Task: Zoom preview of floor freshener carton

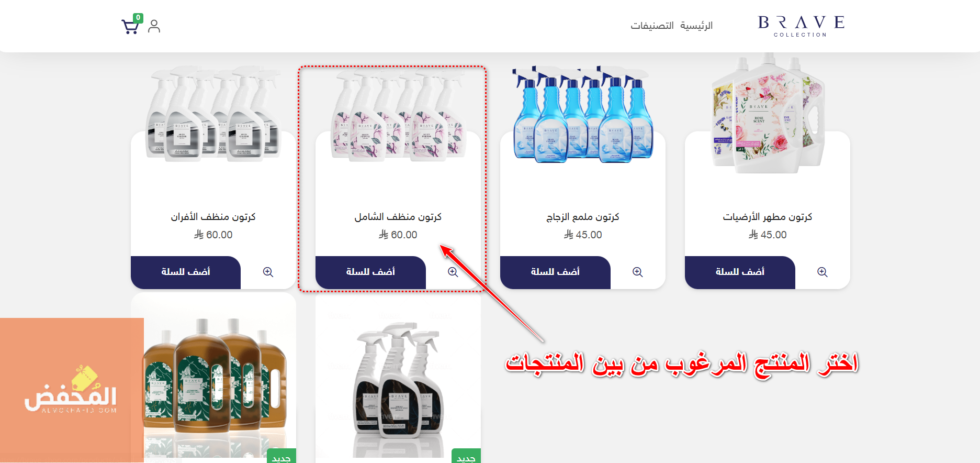Action: [x=822, y=272]
